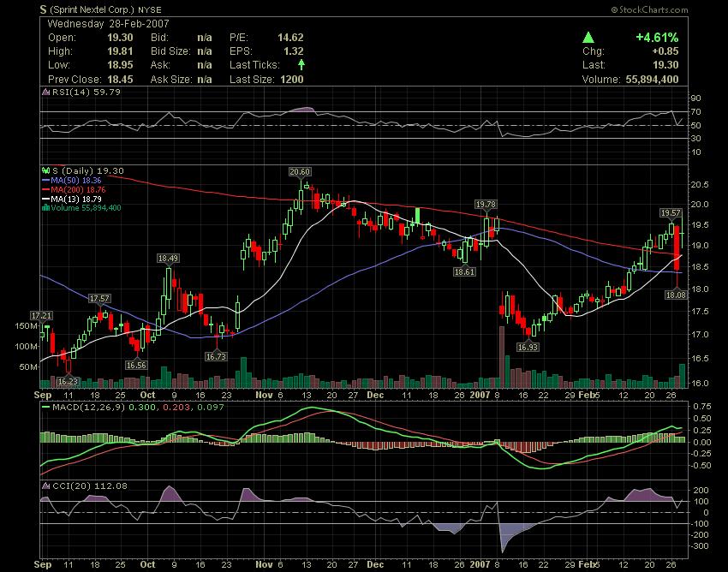The width and height of the screenshot is (728, 572).
Task: Click the tall red candlestick on Feb 27
Action: click(x=677, y=248)
